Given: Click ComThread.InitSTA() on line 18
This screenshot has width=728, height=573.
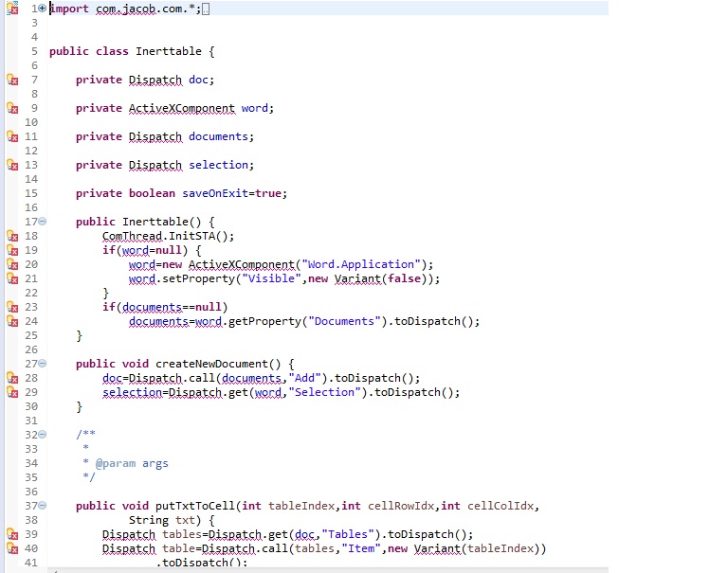Looking at the screenshot, I should pyautogui.click(x=165, y=236).
